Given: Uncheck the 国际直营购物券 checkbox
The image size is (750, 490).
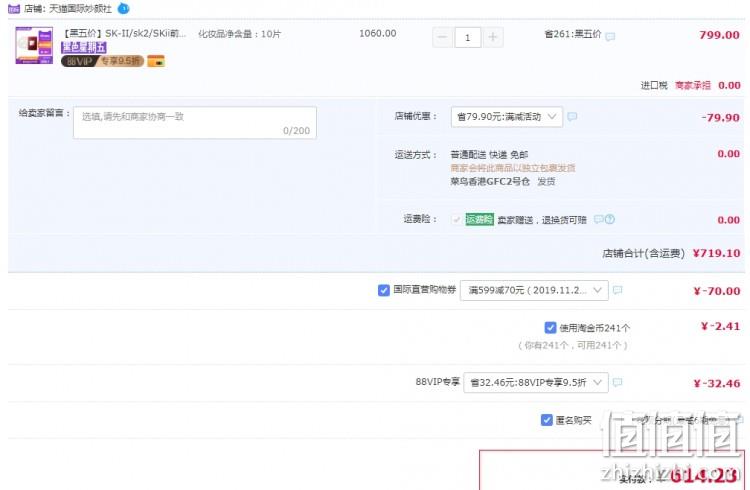Looking at the screenshot, I should pos(384,290).
